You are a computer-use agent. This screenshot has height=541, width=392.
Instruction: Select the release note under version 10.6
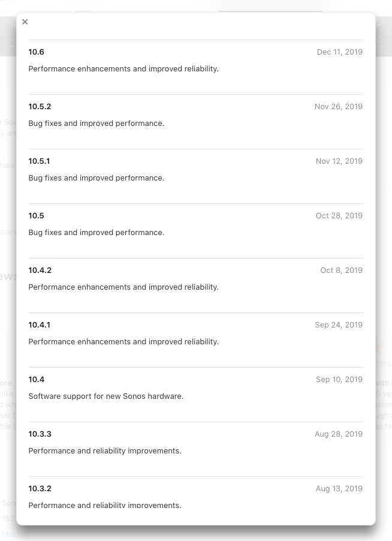tap(123, 68)
